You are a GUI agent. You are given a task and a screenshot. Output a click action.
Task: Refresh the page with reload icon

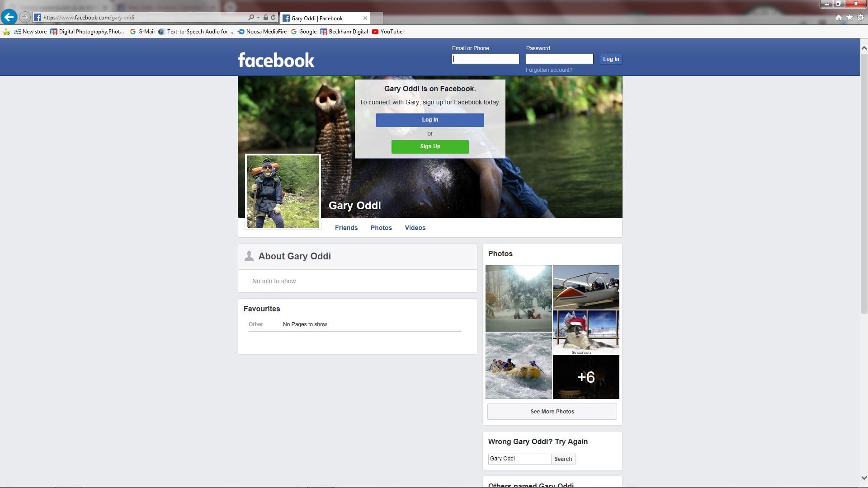pyautogui.click(x=273, y=17)
